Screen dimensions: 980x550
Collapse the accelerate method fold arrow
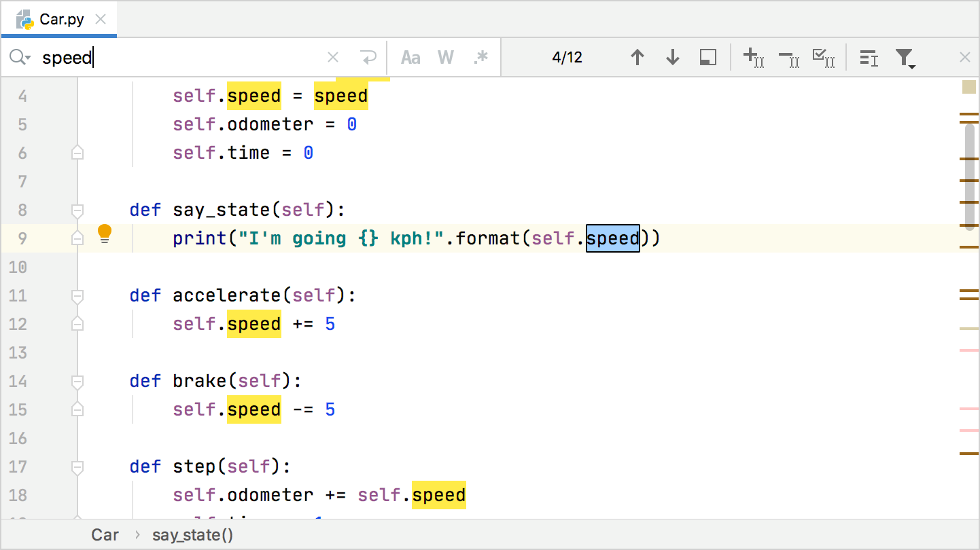pyautogui.click(x=77, y=296)
